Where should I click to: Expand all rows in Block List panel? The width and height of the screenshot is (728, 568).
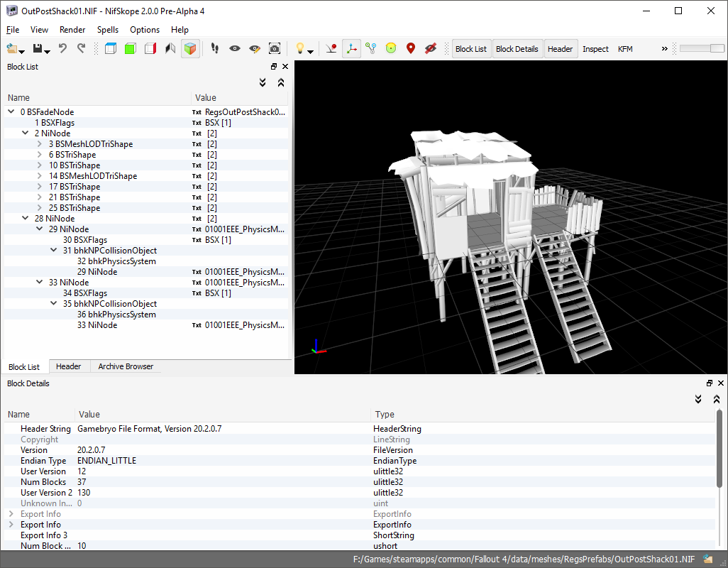(x=263, y=82)
